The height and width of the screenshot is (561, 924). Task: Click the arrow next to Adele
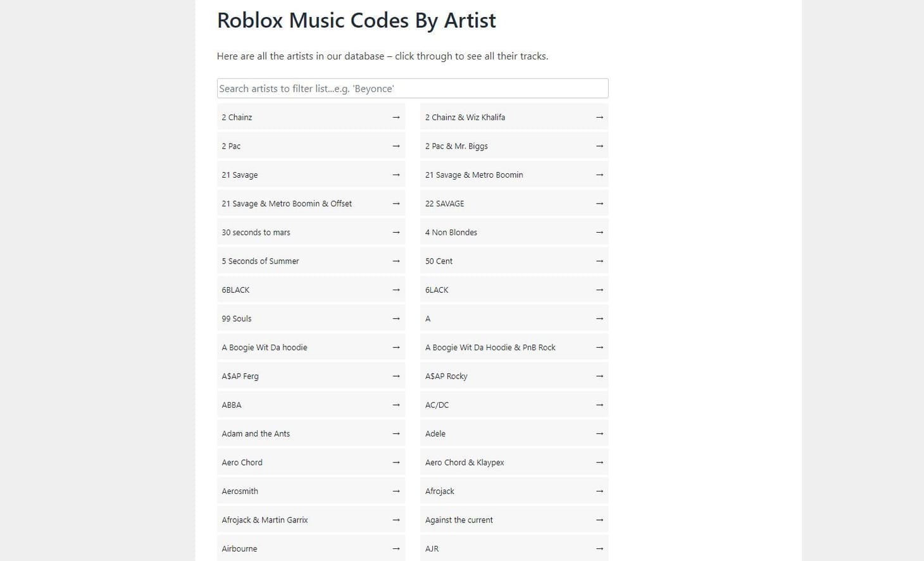tap(599, 433)
